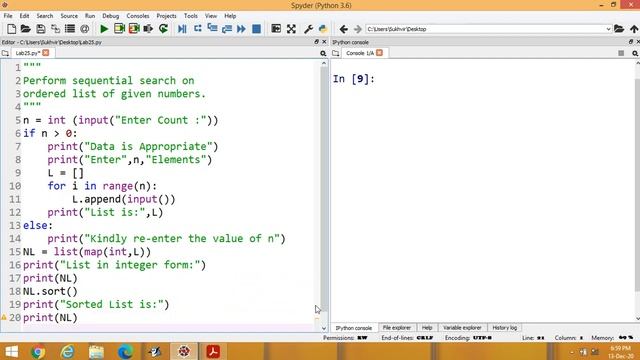Open the Projects menu
Viewport: 640px width, 360px height.
click(166, 16)
